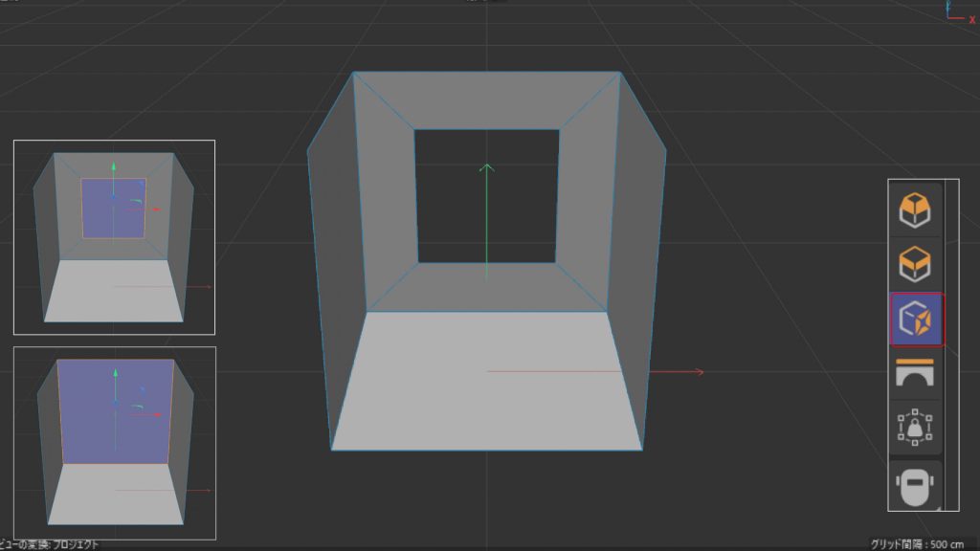
Task: Click the floor polygon of the box model
Action: 479,411
